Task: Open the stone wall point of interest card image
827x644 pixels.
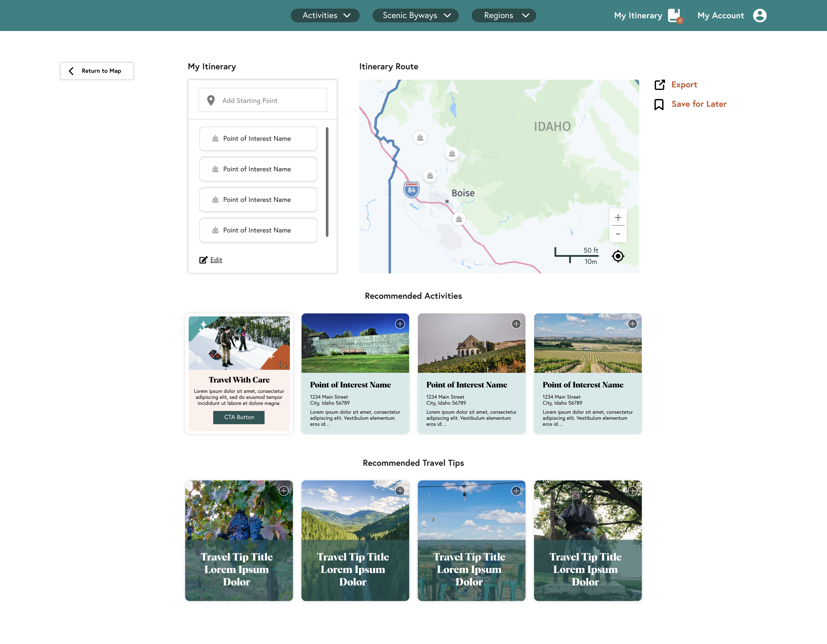Action: tap(355, 343)
